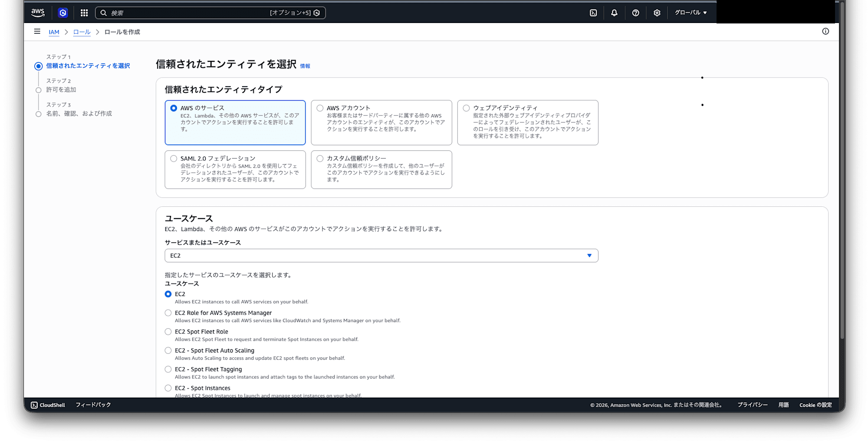The width and height of the screenshot is (868, 444).
Task: Open the AWS services grid menu
Action: coord(84,13)
